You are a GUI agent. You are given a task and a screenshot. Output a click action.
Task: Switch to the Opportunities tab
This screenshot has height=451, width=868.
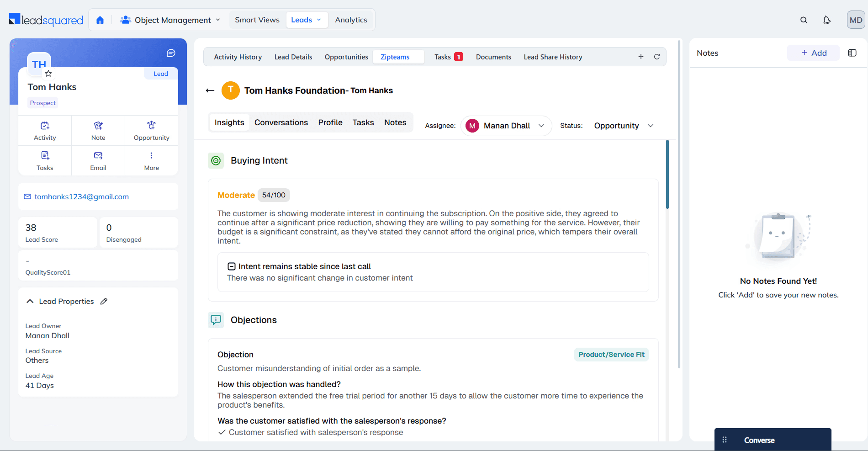click(346, 57)
